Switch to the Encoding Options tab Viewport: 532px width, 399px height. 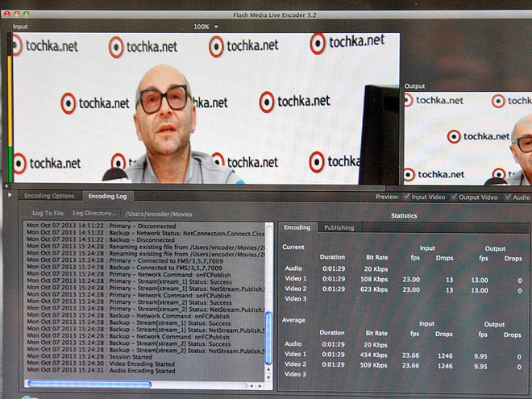click(49, 196)
